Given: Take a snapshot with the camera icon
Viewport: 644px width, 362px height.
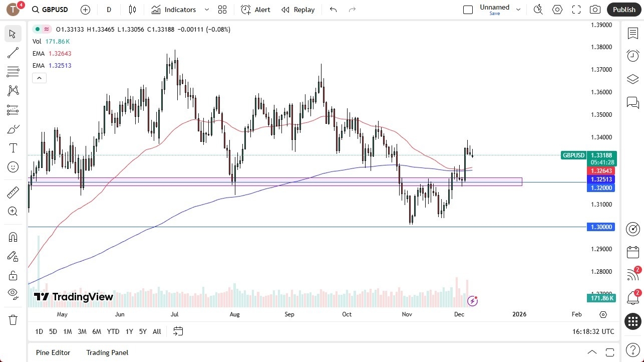Looking at the screenshot, I should 594,9.
